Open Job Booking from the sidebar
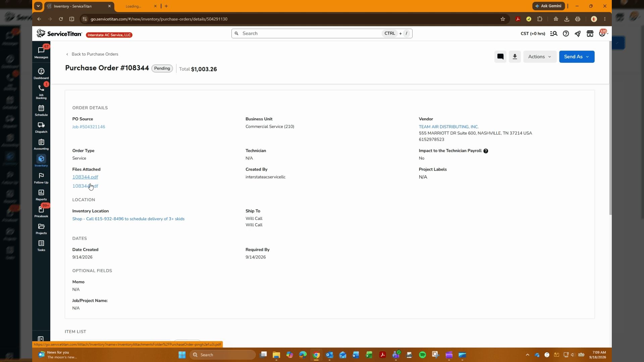The height and width of the screenshot is (362, 644). (x=41, y=92)
